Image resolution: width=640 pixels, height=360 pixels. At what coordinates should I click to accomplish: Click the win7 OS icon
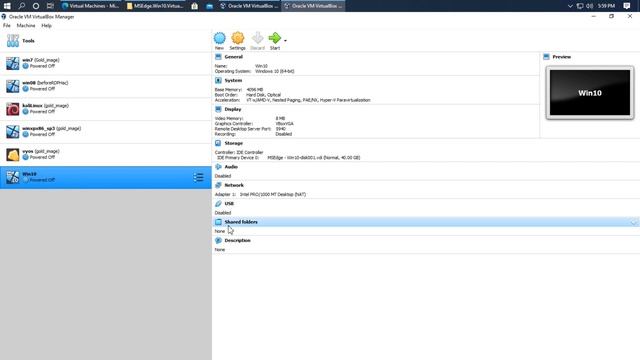click(x=13, y=63)
